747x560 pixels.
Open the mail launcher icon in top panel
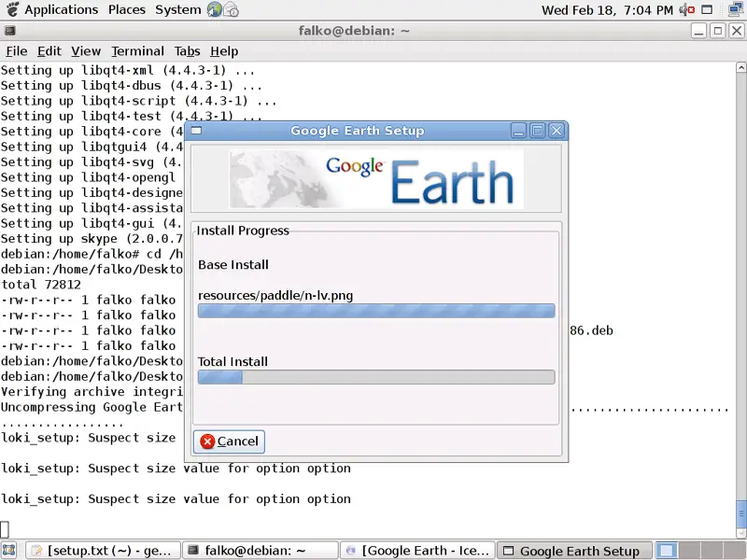coord(231,9)
